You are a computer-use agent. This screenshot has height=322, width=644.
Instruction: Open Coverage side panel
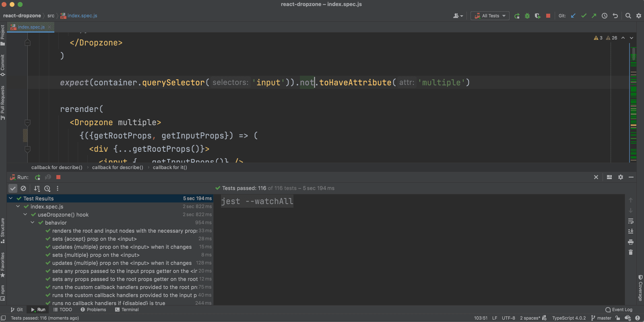640,288
